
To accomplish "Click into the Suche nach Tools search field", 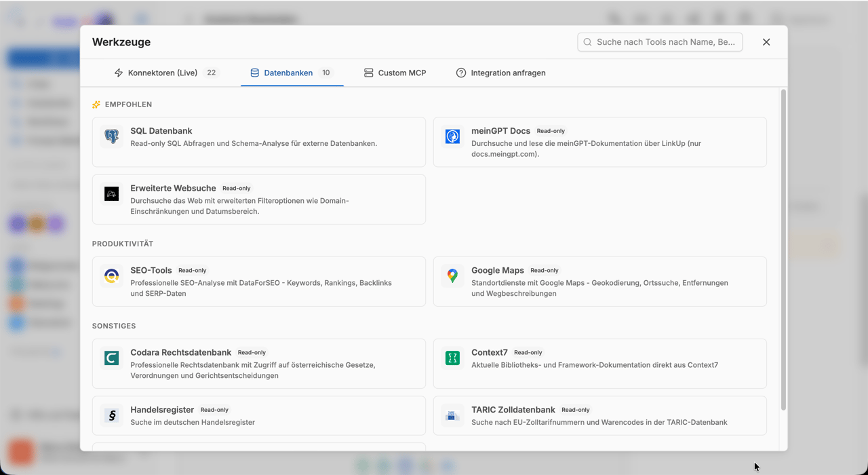I will (x=660, y=42).
